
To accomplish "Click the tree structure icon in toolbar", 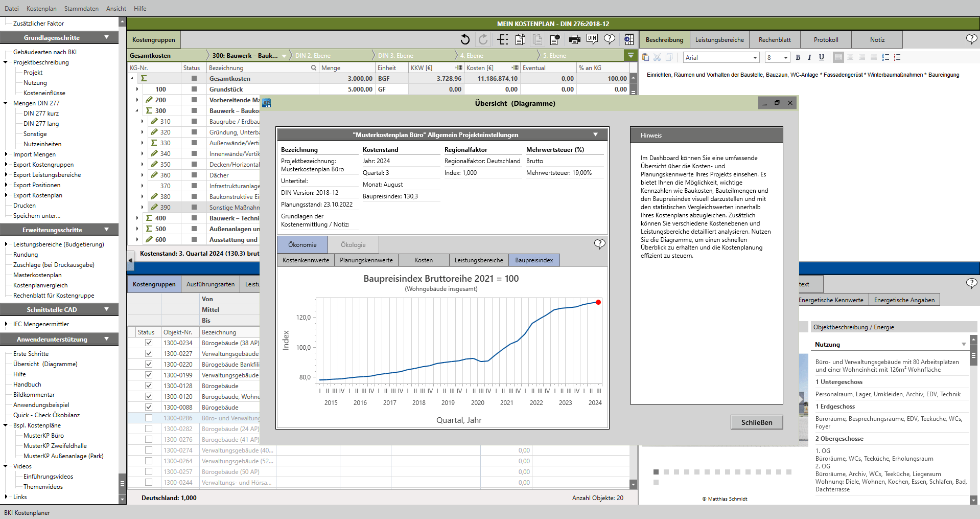I will point(503,39).
